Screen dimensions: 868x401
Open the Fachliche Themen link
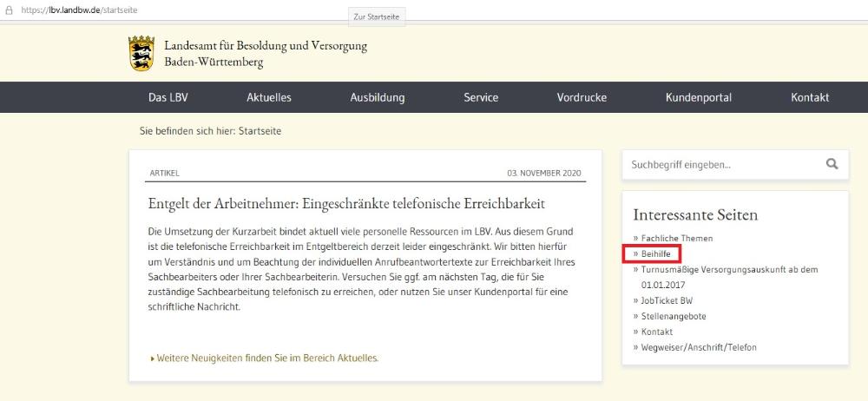tap(677, 238)
